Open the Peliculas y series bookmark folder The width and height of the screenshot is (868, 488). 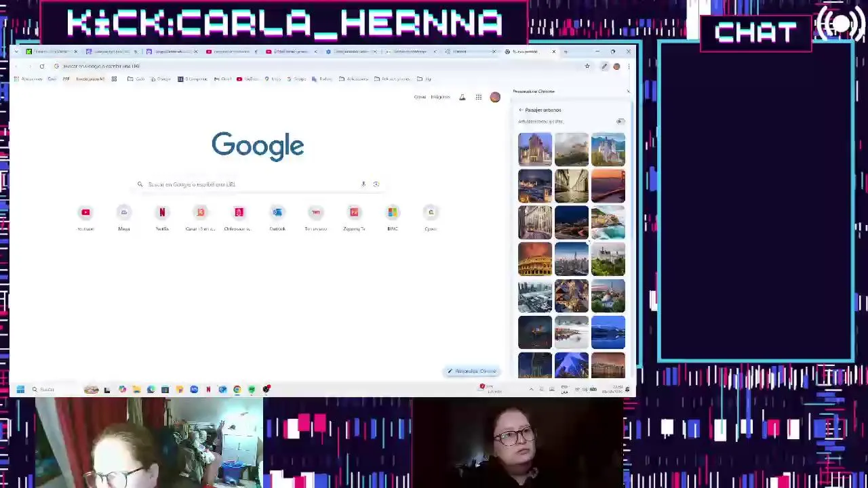[391, 79]
